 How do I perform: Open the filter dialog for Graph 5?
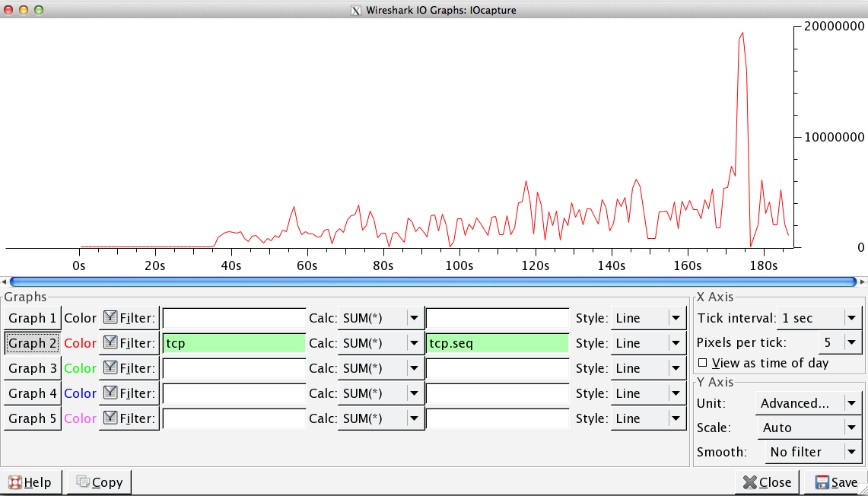click(129, 418)
